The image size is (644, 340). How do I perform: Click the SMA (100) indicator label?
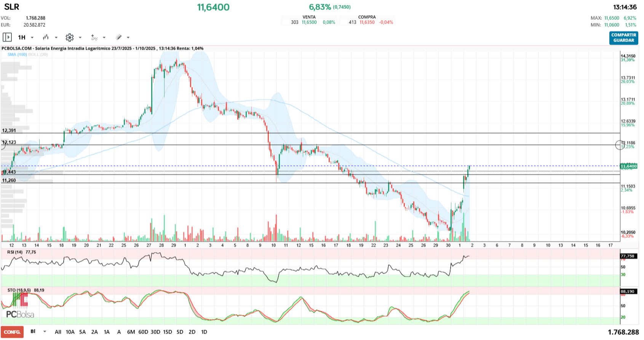click(x=17, y=54)
